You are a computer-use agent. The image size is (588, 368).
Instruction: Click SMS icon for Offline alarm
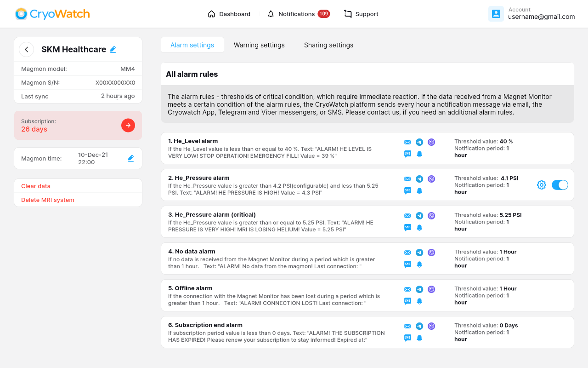coord(407,301)
